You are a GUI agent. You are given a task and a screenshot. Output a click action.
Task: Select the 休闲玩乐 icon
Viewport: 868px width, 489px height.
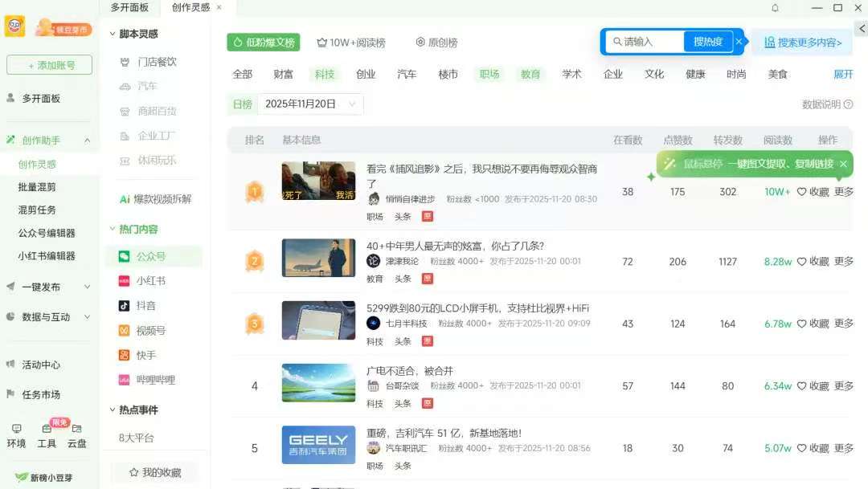point(125,161)
